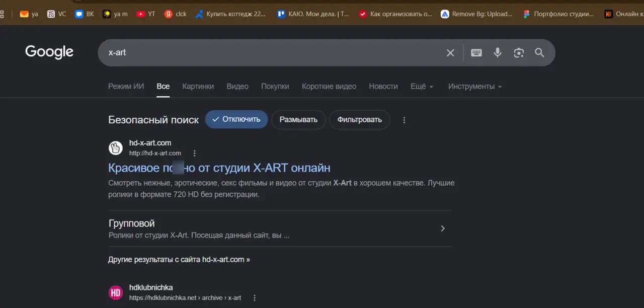Open 'Другие результаты с сайта hd-x-art.com'
The image size is (644, 308).
click(x=179, y=260)
